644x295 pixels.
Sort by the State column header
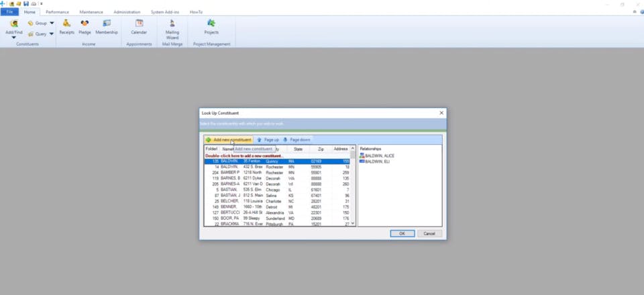pyautogui.click(x=298, y=149)
